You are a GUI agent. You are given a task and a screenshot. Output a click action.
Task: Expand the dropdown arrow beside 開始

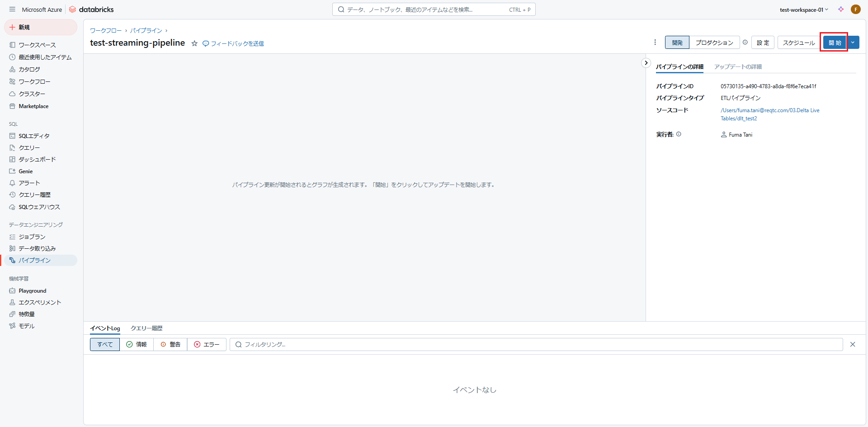pos(853,43)
